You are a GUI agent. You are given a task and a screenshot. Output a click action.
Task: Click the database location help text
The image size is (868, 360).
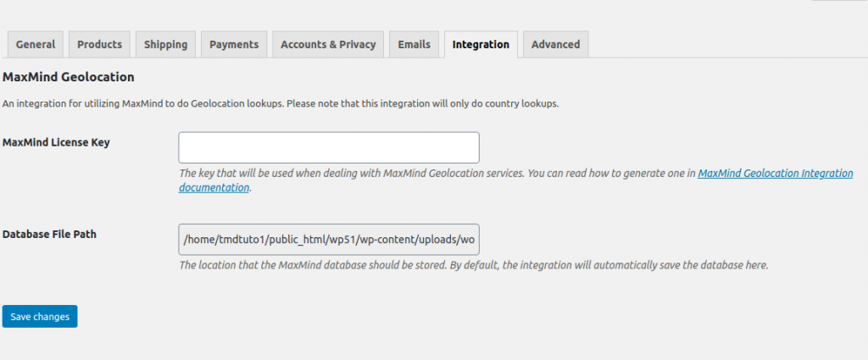tap(473, 265)
